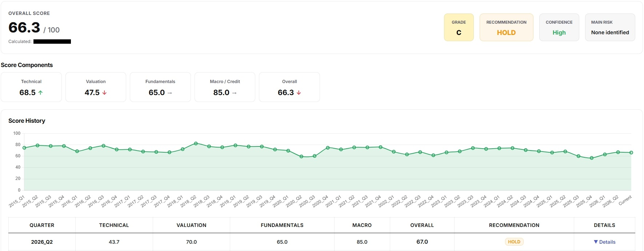
Task: Click the flat trend arrow on the Macro / Credit card
Action: click(x=234, y=93)
